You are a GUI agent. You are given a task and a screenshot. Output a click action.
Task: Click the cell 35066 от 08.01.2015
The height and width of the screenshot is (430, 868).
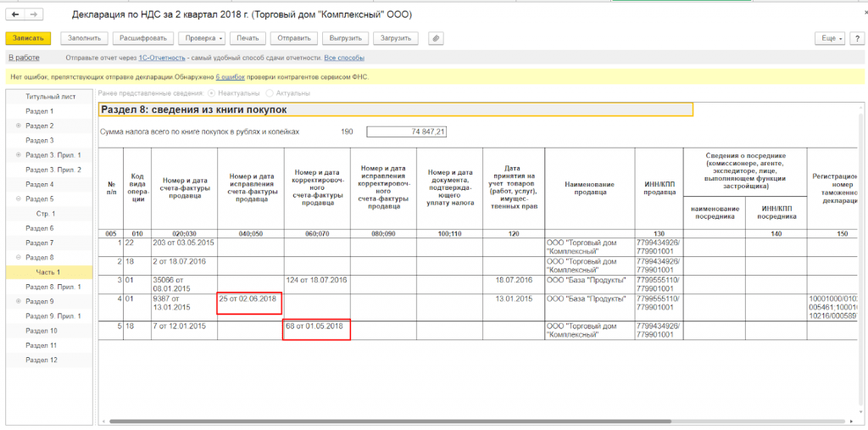click(184, 284)
